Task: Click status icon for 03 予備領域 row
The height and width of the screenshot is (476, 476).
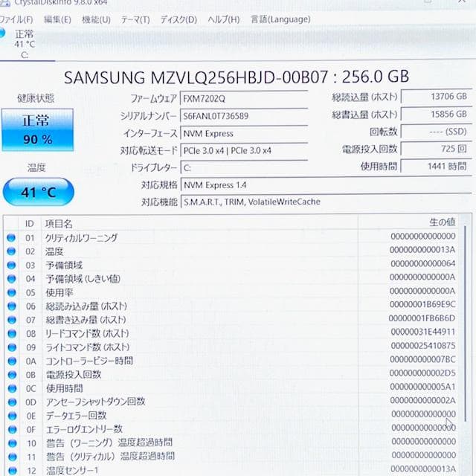Action: (11, 266)
